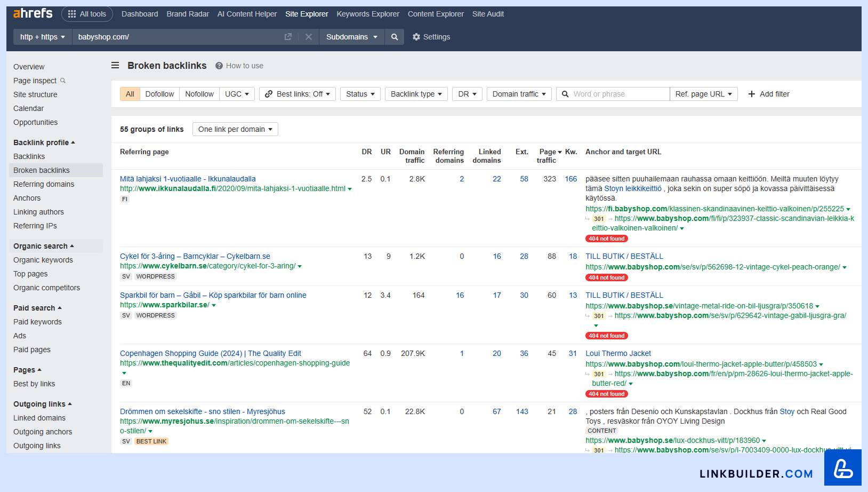This screenshot has height=492, width=868.
Task: Click the Add filter plus icon
Action: pos(752,94)
